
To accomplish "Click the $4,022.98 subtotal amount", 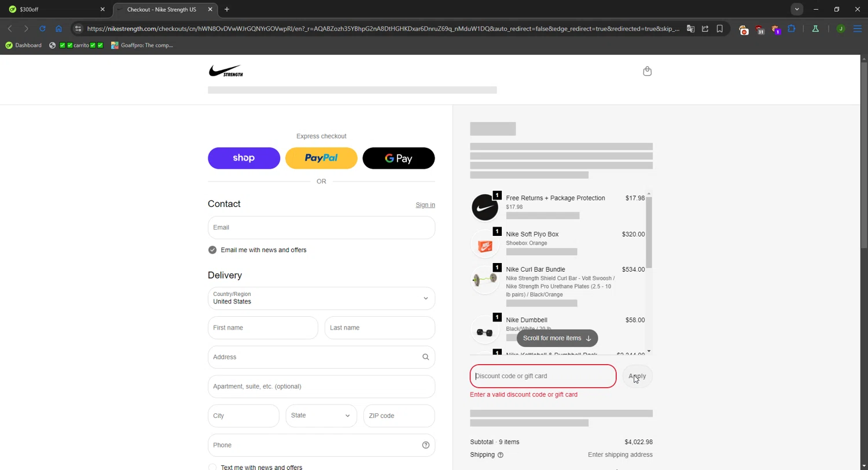I will (638, 442).
